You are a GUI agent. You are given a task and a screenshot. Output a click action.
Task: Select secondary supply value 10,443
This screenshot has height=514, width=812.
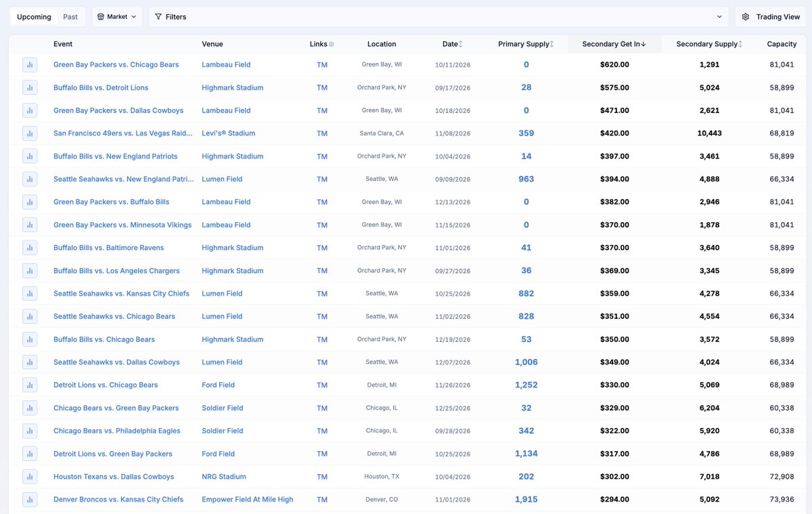pos(709,133)
